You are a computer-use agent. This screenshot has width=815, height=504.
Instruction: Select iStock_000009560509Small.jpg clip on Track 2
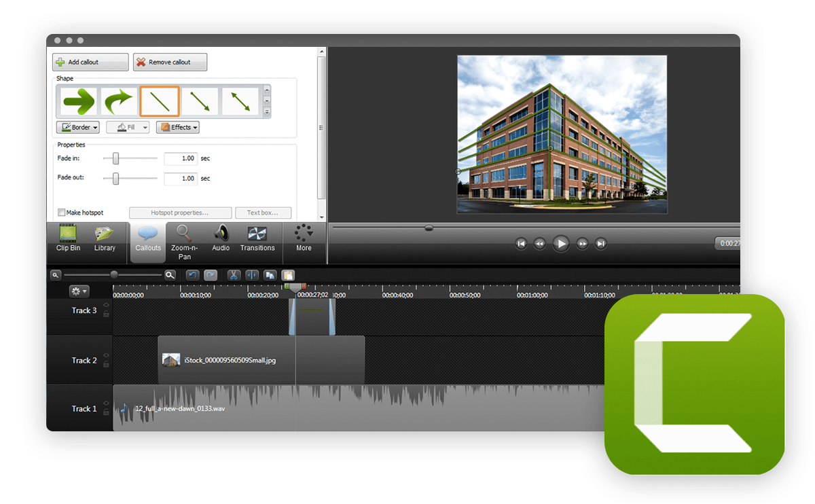[261, 360]
